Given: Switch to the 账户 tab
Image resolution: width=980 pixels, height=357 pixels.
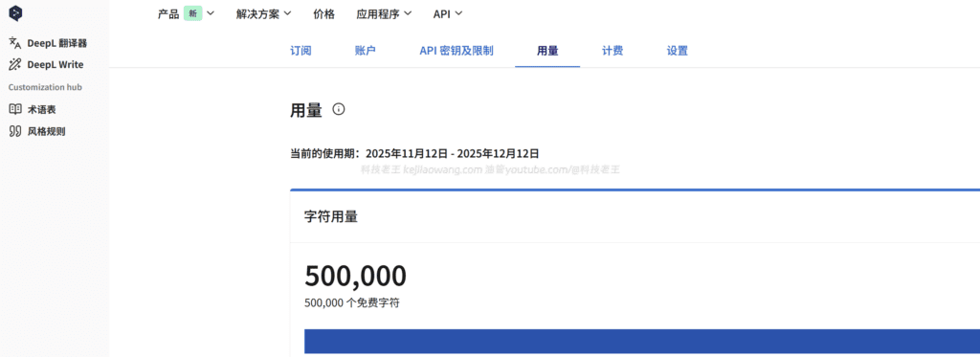Looking at the screenshot, I should tap(365, 51).
